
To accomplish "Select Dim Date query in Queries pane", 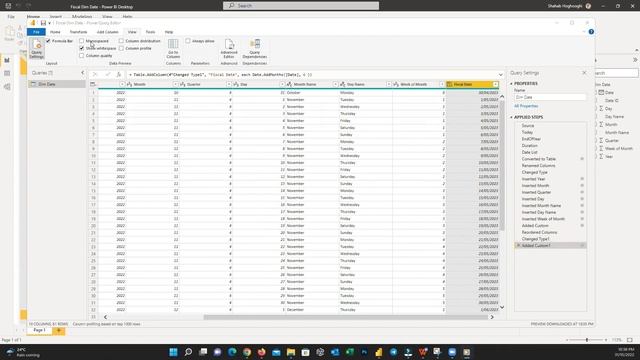I will 57,84.
